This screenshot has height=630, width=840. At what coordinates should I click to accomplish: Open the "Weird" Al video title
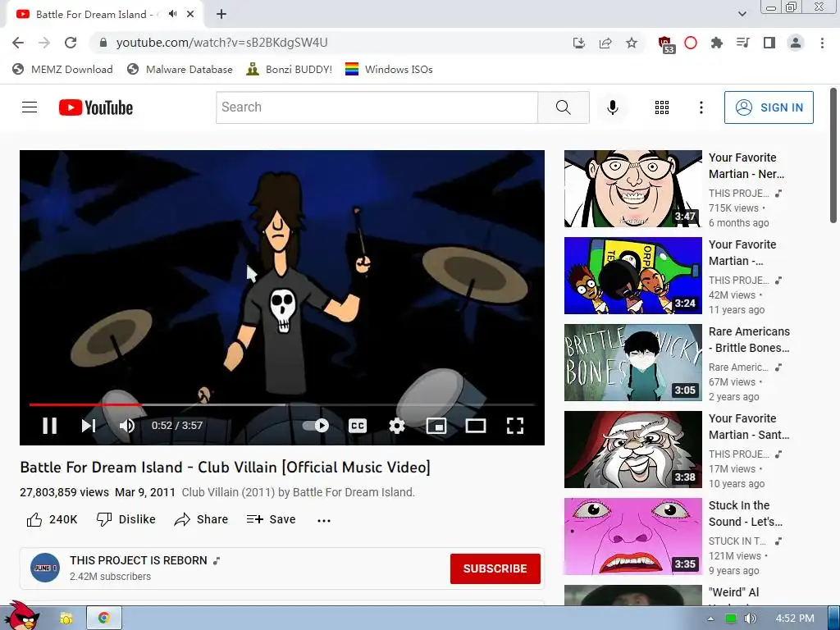point(734,592)
